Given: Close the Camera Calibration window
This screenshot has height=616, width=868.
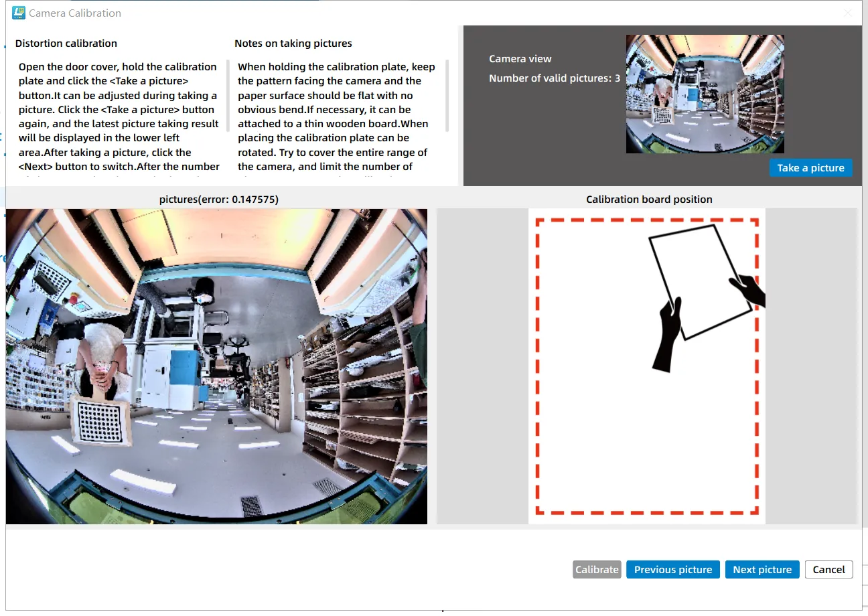Looking at the screenshot, I should (847, 13).
